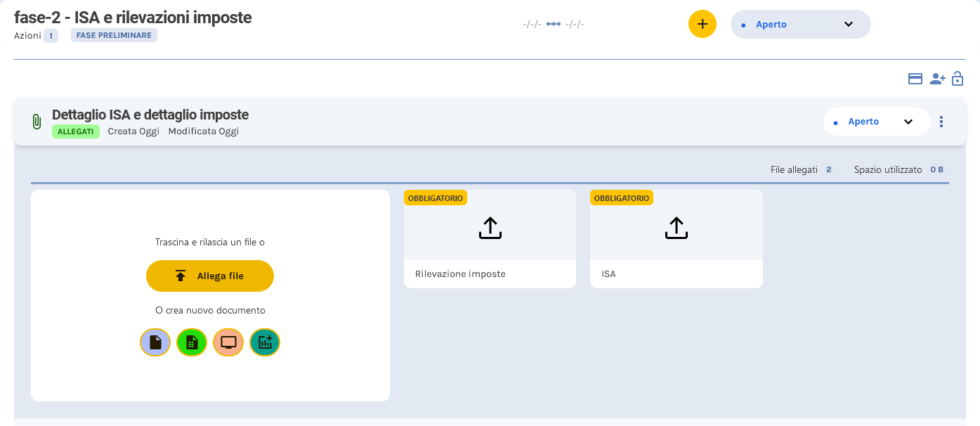
Task: Create a new chart report document
Action: [x=265, y=342]
